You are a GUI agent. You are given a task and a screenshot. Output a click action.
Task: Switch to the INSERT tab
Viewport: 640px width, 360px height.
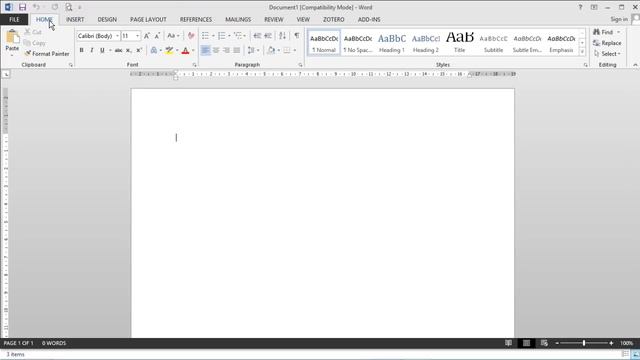point(75,20)
